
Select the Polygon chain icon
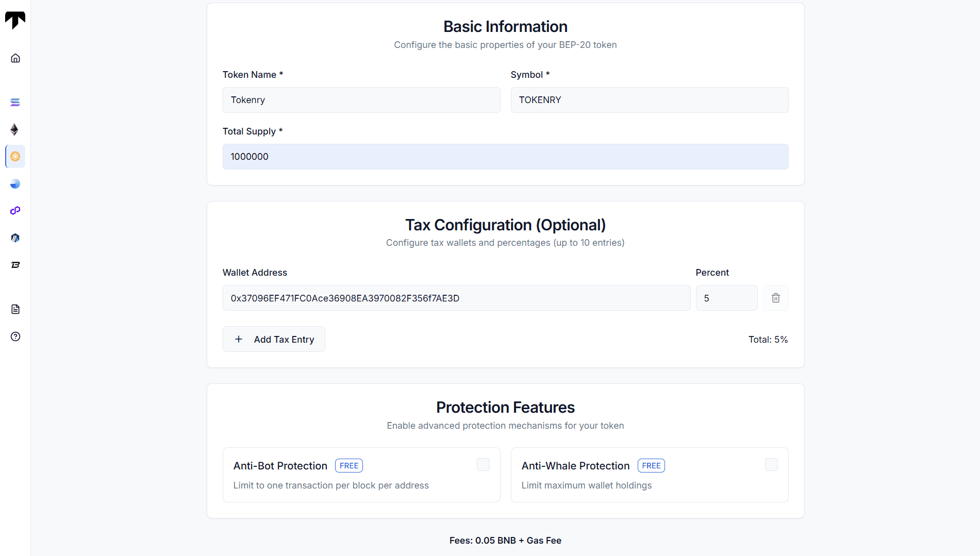coord(15,211)
